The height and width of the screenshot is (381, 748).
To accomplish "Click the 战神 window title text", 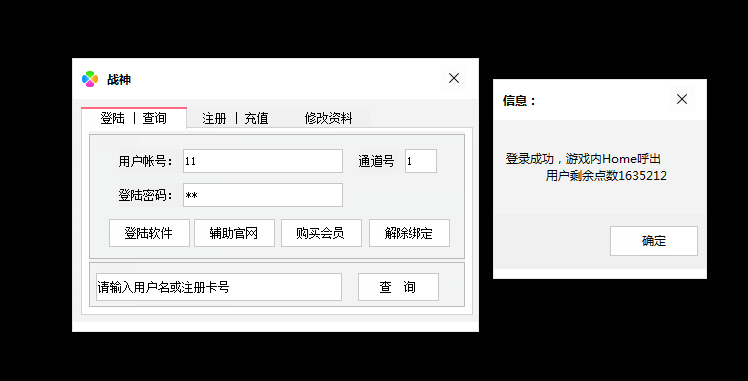I will (119, 79).
